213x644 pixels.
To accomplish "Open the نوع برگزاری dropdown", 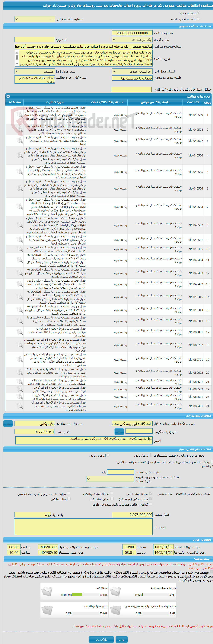I will tap(132, 39).
